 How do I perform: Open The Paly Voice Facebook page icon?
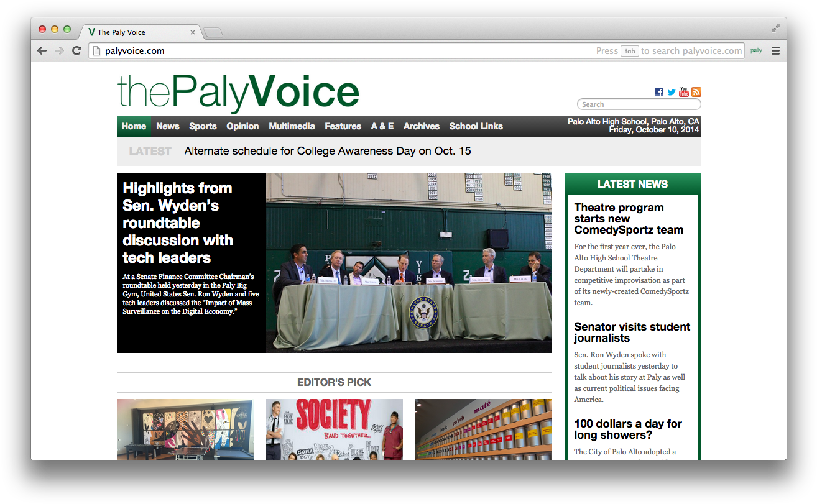tap(658, 91)
